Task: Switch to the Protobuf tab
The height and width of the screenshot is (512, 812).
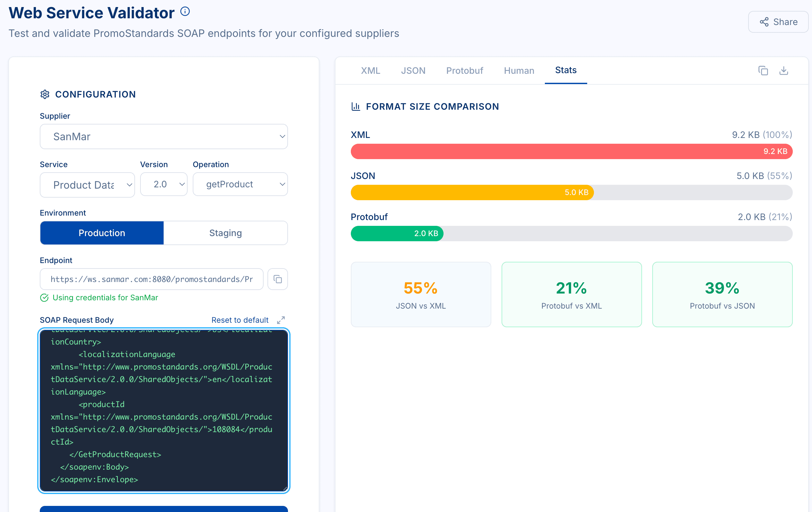Action: tap(465, 71)
